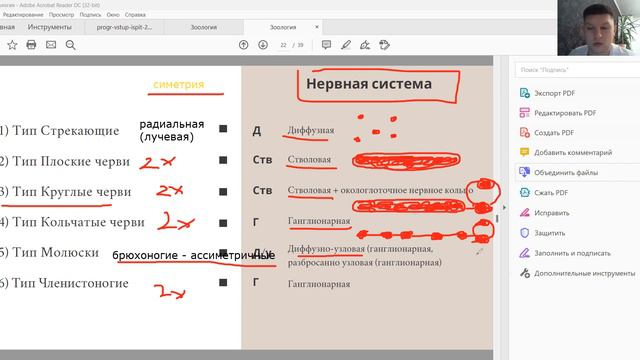Open Сжать PDF tool
The height and width of the screenshot is (360, 640).
(551, 192)
